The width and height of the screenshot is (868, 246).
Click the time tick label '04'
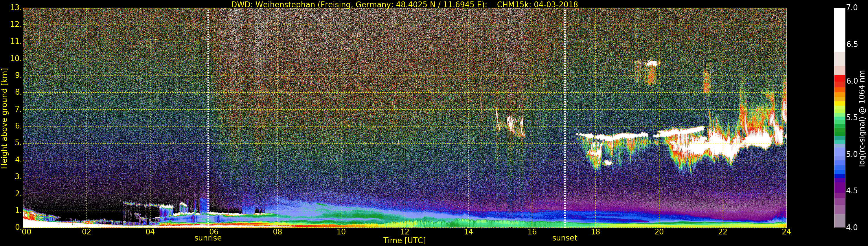pyautogui.click(x=150, y=232)
